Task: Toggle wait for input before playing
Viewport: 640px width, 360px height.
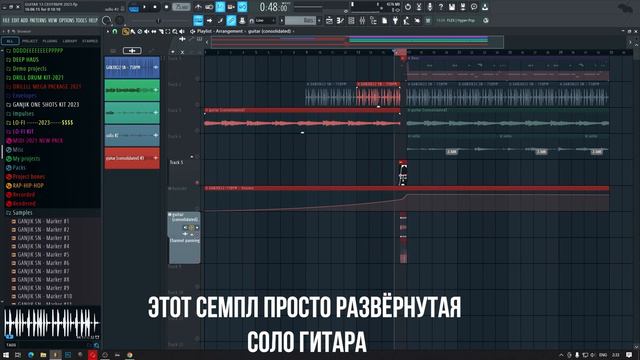Action: (209, 7)
